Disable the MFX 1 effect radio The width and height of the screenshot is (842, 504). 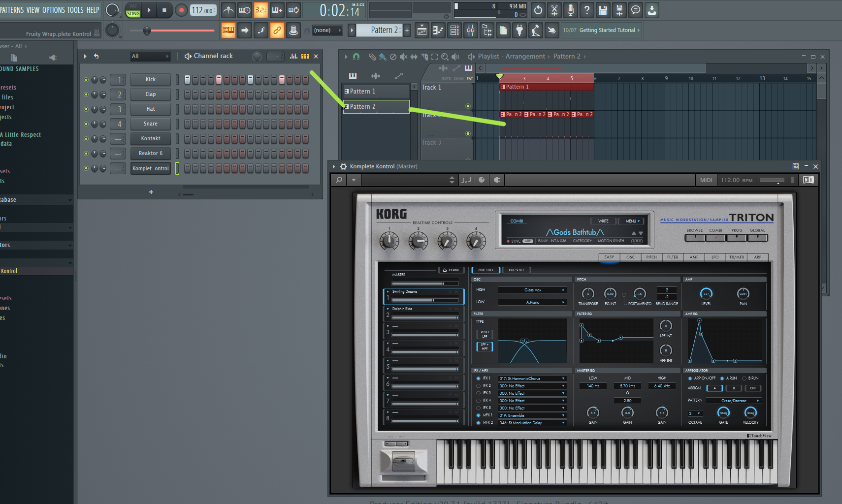(478, 415)
